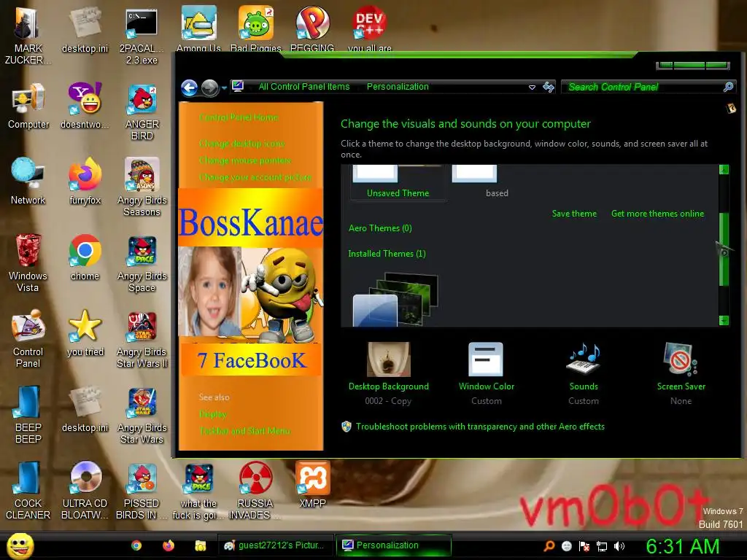The image size is (747, 560).
Task: Open the Control Panel desktop icon
Action: [x=28, y=339]
